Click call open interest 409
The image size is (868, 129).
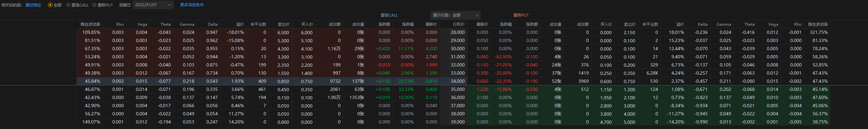click(262, 81)
